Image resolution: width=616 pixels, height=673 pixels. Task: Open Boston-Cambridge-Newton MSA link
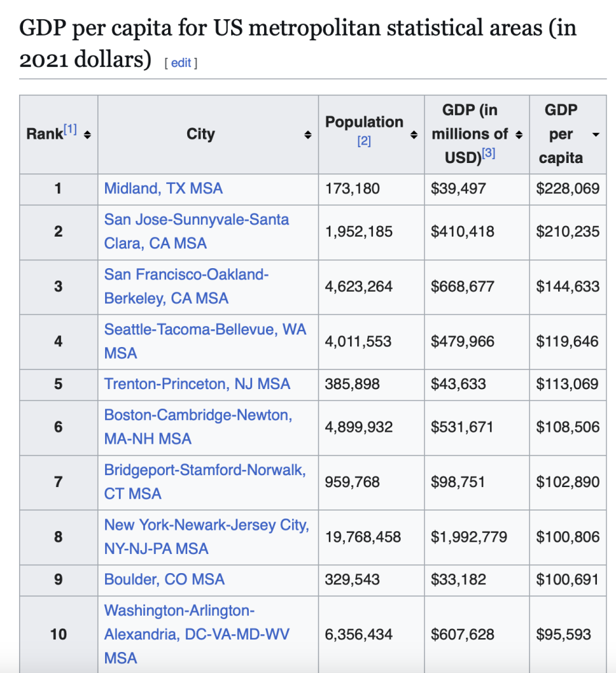(x=198, y=415)
